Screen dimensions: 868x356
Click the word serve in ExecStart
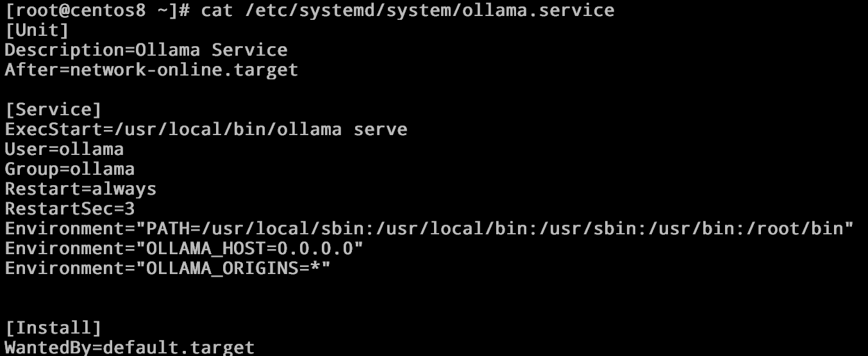pos(381,130)
